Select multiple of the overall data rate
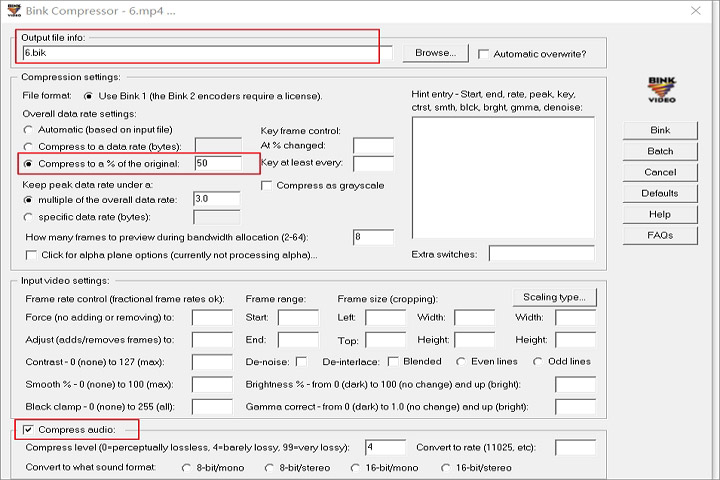 click(28, 200)
